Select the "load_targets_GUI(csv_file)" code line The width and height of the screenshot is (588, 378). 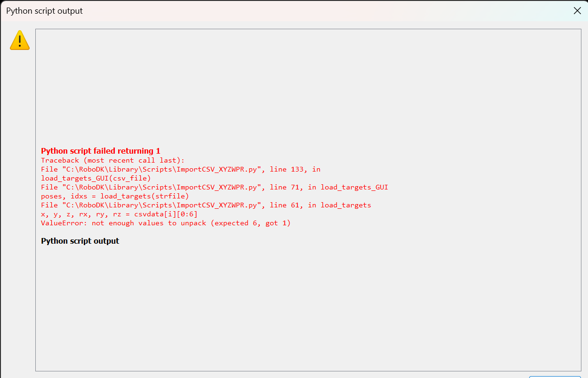(x=96, y=178)
